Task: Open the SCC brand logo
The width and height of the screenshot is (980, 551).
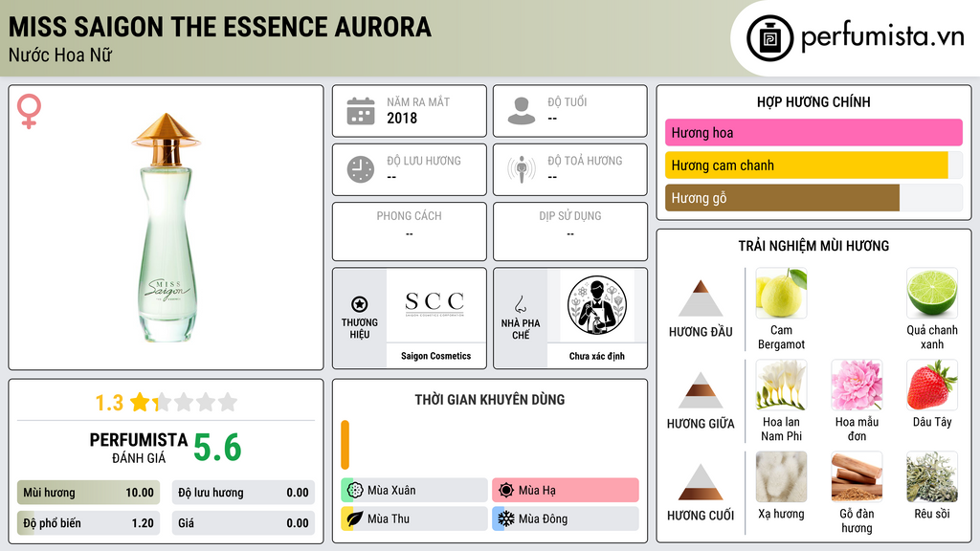Action: point(435,304)
